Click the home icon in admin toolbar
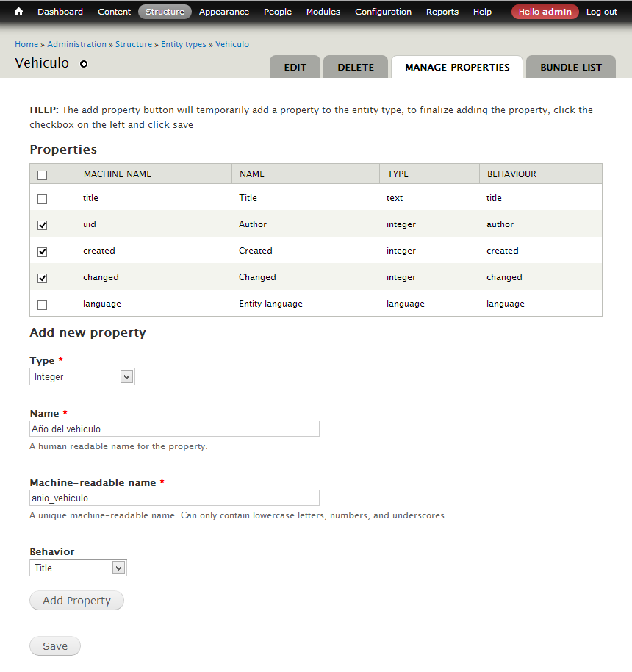This screenshot has height=672, width=632. point(19,12)
